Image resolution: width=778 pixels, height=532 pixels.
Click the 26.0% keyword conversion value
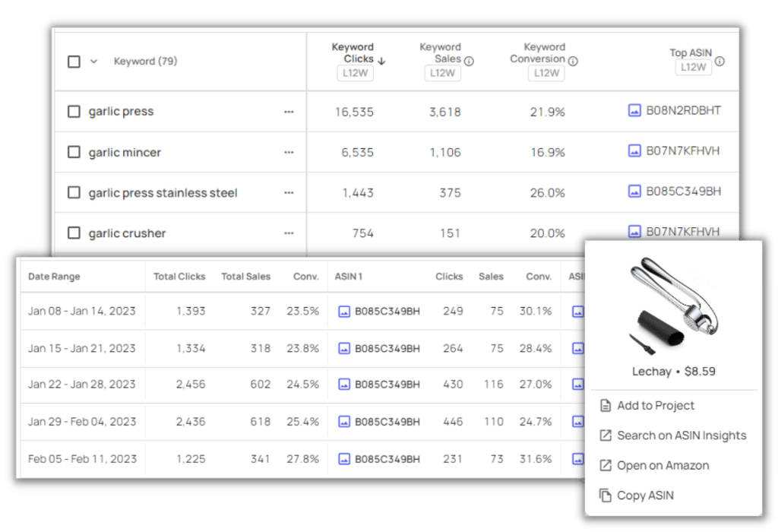(x=547, y=192)
